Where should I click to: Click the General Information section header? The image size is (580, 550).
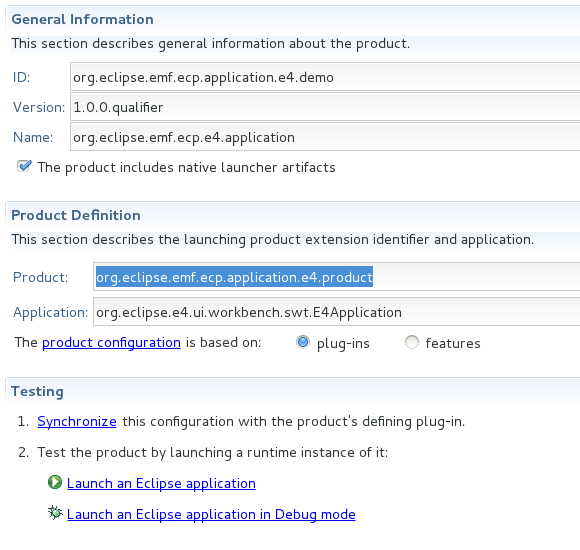(x=82, y=19)
